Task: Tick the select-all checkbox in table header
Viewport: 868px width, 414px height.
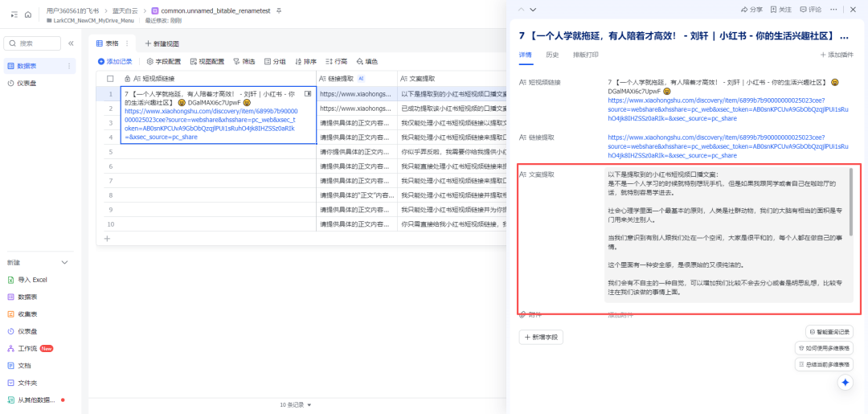Action: [110, 79]
